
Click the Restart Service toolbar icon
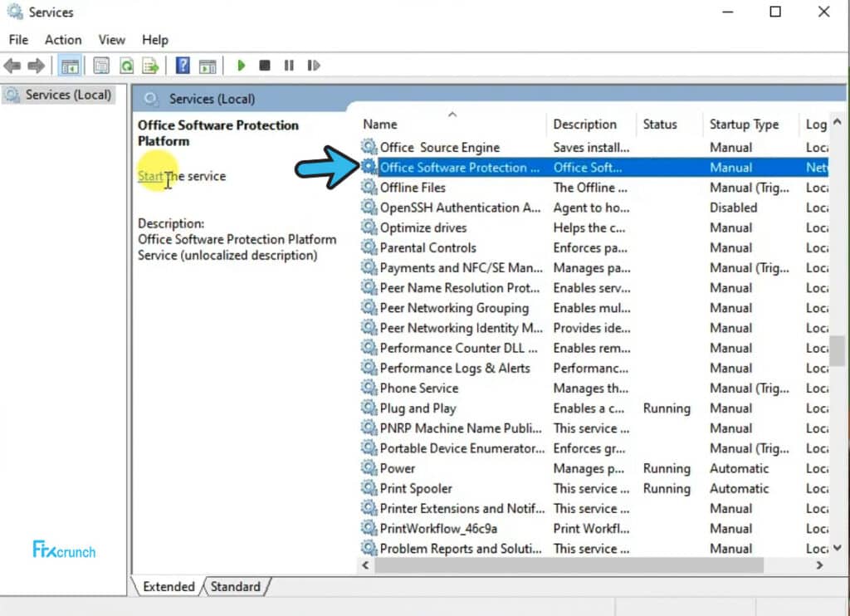click(313, 66)
